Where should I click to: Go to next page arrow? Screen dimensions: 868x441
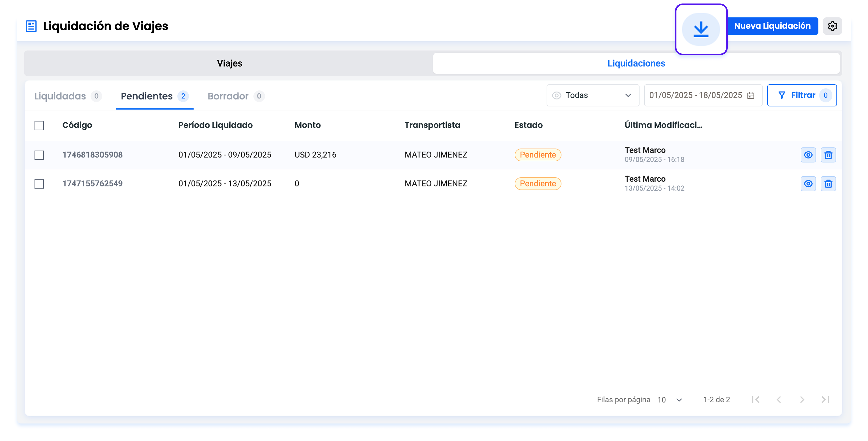[x=802, y=400]
